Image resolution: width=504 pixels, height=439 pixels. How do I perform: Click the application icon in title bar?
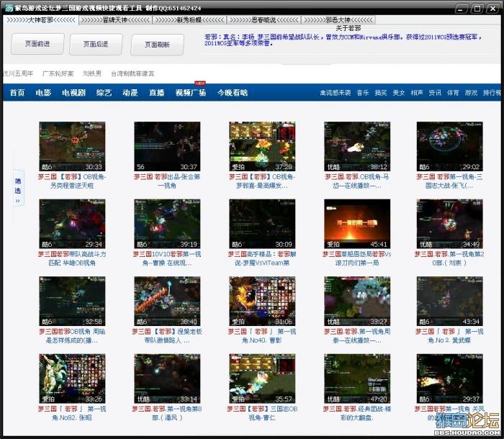point(9,8)
